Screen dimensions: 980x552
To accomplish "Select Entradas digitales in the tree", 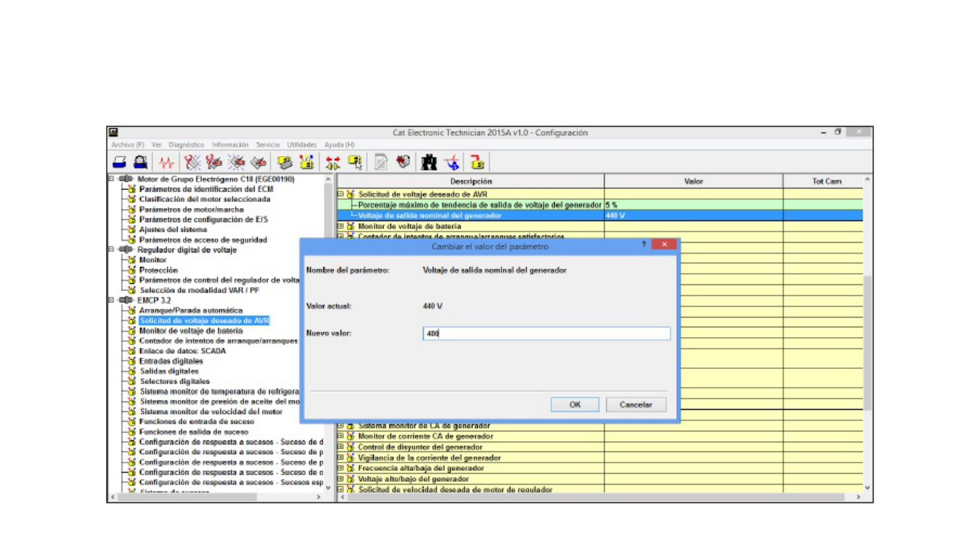I will coord(171,361).
